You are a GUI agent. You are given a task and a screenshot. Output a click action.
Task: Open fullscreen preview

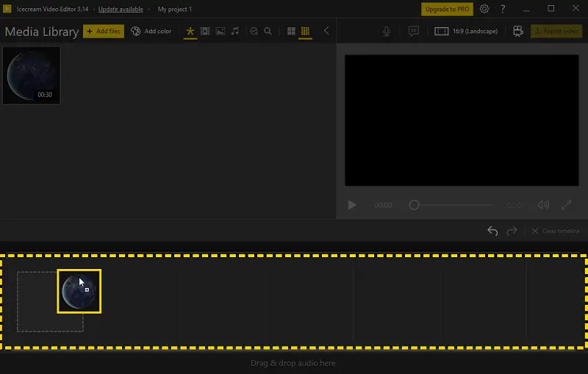coord(566,204)
